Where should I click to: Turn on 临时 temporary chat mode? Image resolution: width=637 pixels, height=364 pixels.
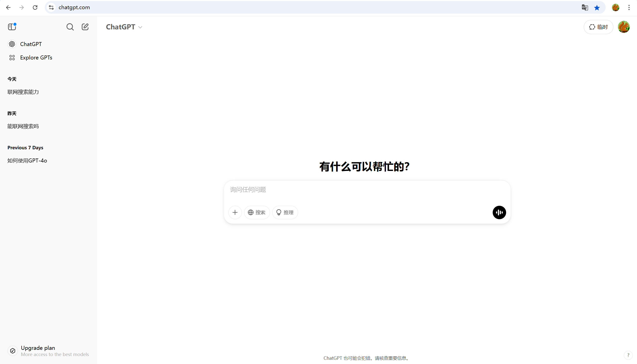598,27
